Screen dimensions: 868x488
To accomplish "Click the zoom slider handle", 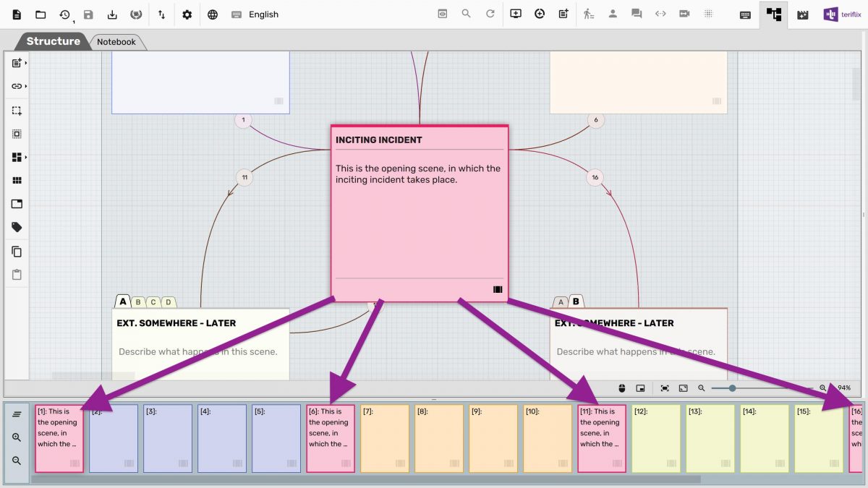I will point(732,388).
